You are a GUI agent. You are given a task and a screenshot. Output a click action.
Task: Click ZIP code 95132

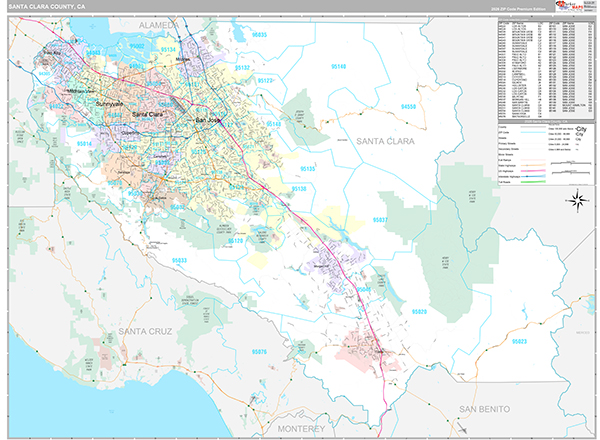(242, 68)
